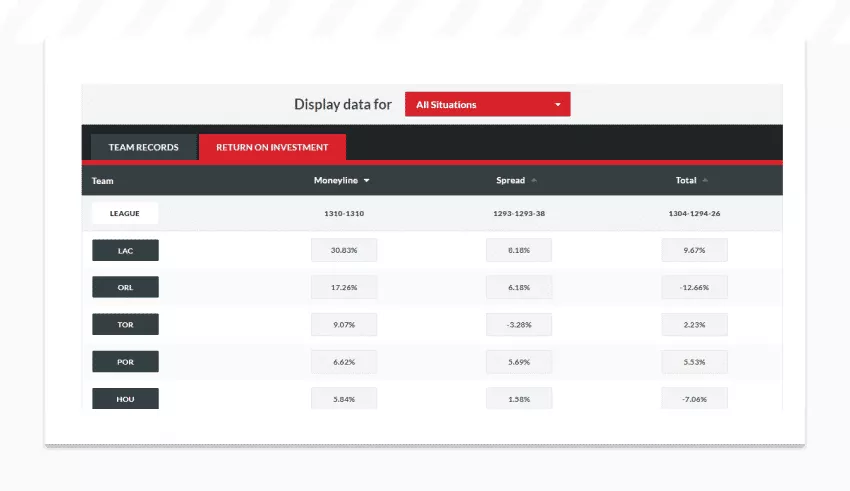The height and width of the screenshot is (491, 850).
Task: Click LAC moneyline value 30.83%
Action: tap(344, 250)
